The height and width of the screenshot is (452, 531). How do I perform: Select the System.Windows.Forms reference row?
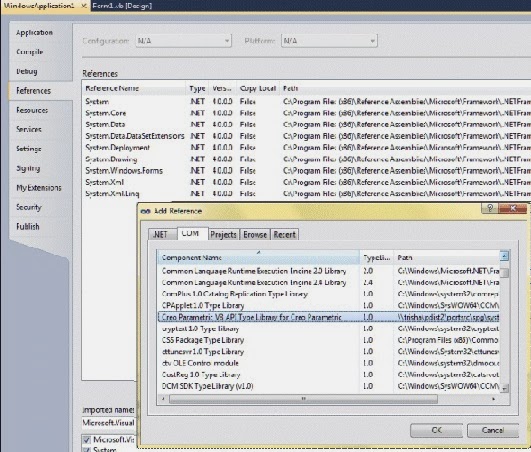coord(306,171)
